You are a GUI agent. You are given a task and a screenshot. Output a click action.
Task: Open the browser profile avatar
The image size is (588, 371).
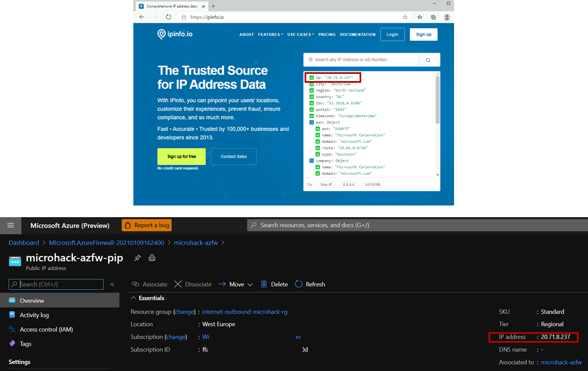tap(447, 17)
